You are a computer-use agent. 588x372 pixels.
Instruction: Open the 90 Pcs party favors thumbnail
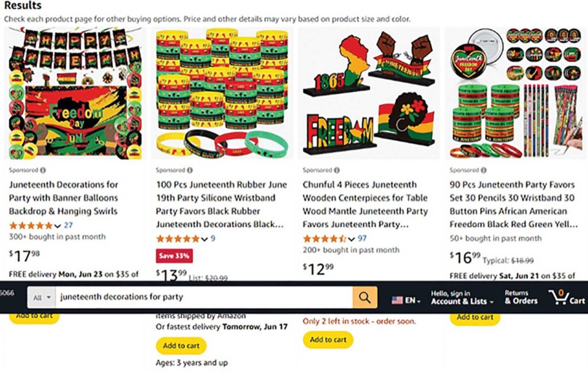coord(516,93)
